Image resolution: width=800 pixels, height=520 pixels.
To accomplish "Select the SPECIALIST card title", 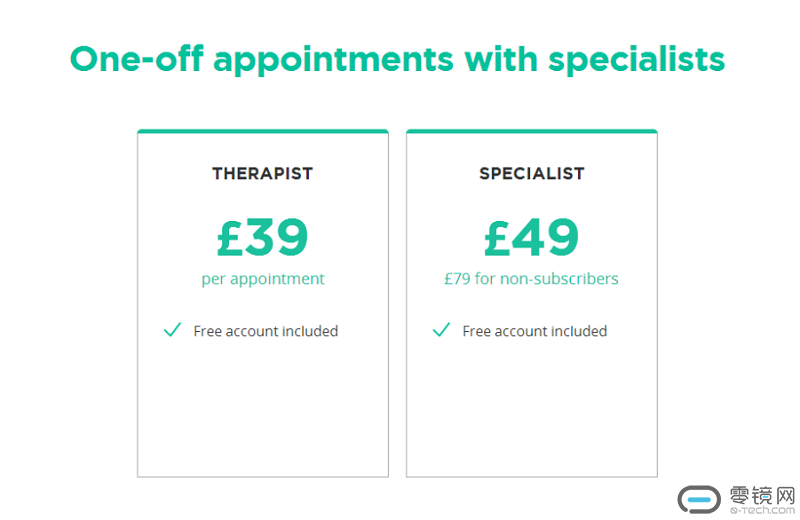I will pos(531,173).
